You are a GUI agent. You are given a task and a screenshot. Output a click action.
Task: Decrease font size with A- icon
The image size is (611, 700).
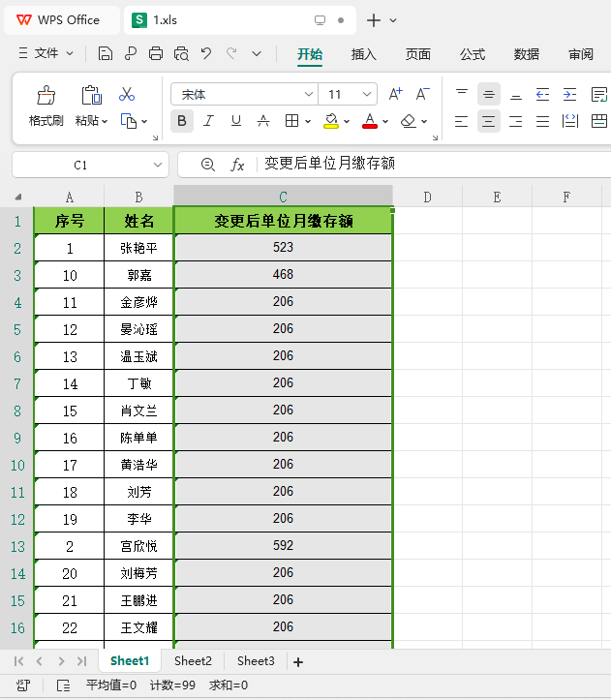[x=422, y=94]
